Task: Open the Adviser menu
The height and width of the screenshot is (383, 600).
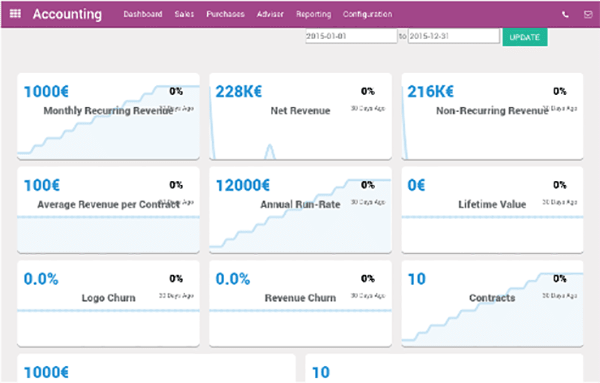Action: (270, 14)
